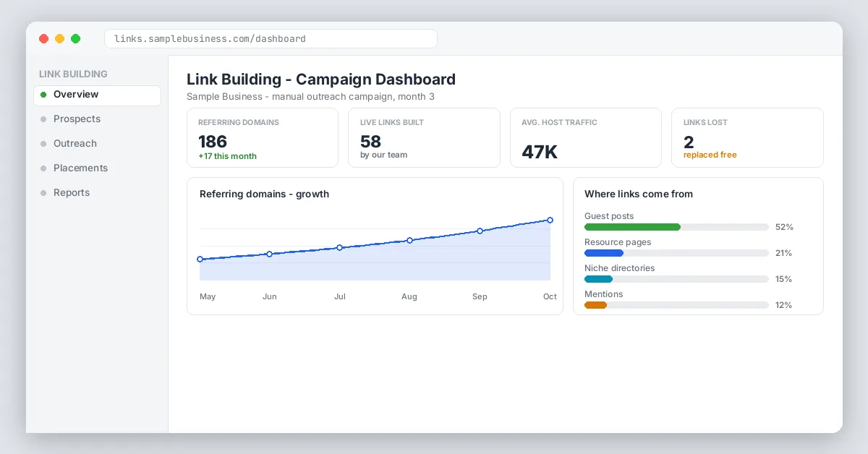Image resolution: width=868 pixels, height=454 pixels.
Task: Click the yellow minimize window button
Action: point(59,39)
